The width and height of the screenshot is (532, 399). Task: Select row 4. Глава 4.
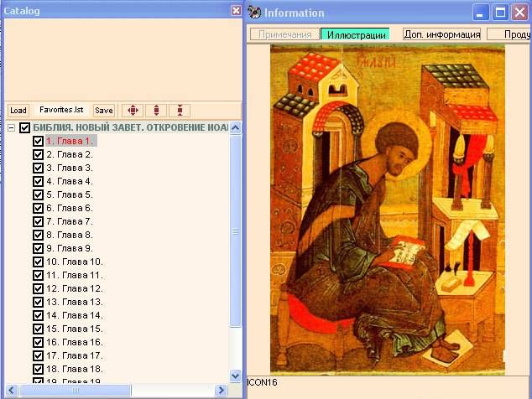70,181
